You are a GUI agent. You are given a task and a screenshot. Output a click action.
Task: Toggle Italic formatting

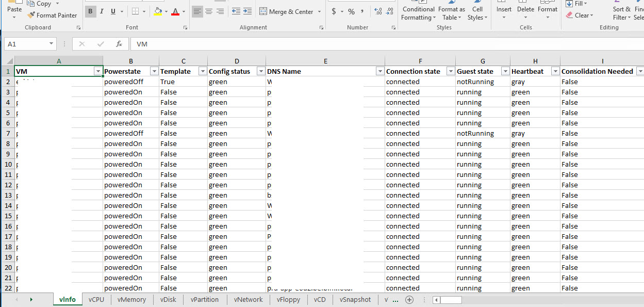point(102,11)
